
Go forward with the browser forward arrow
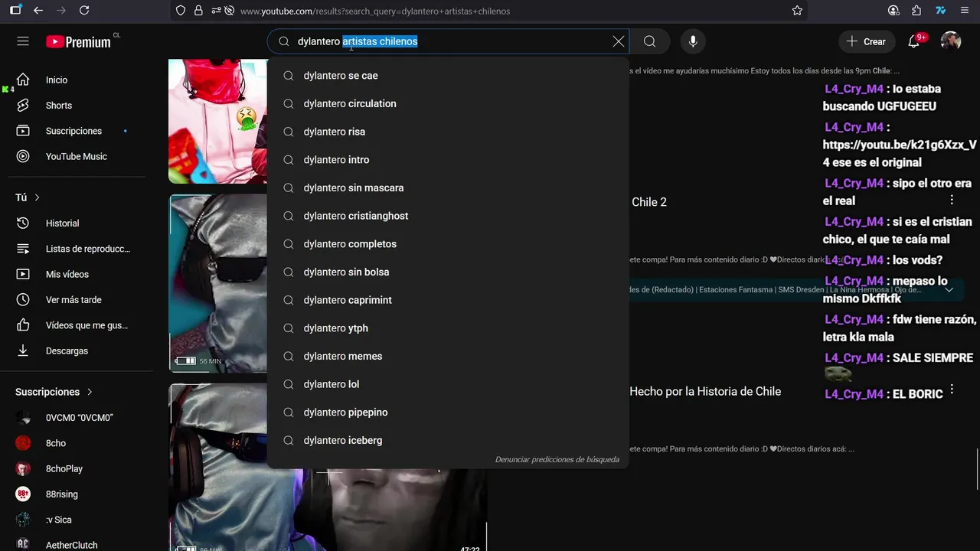click(x=61, y=11)
